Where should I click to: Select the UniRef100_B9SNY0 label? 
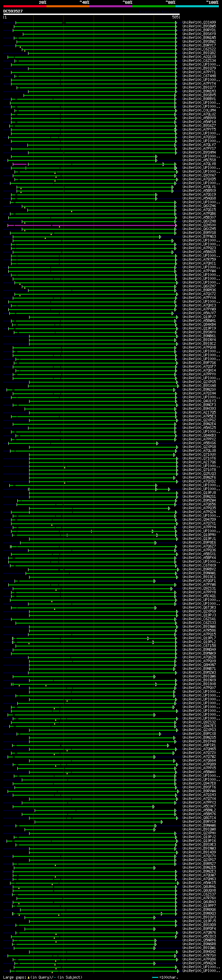(199, 332)
